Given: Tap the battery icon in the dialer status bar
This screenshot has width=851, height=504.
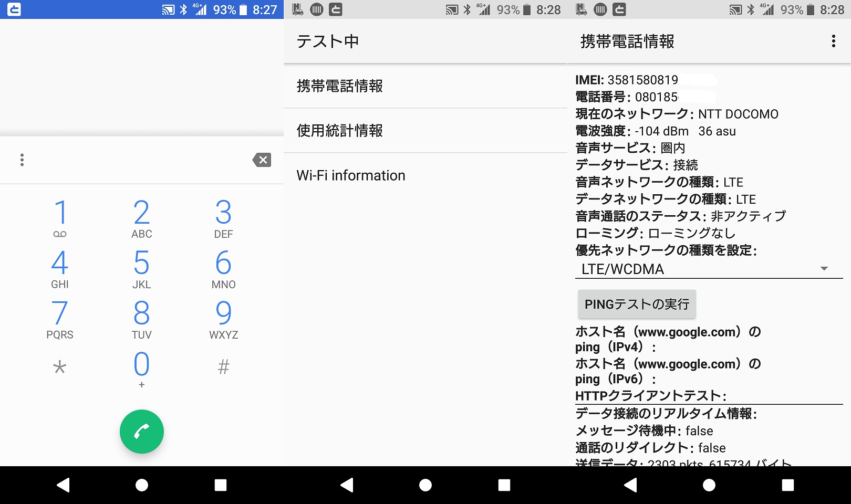Looking at the screenshot, I should tap(243, 9).
